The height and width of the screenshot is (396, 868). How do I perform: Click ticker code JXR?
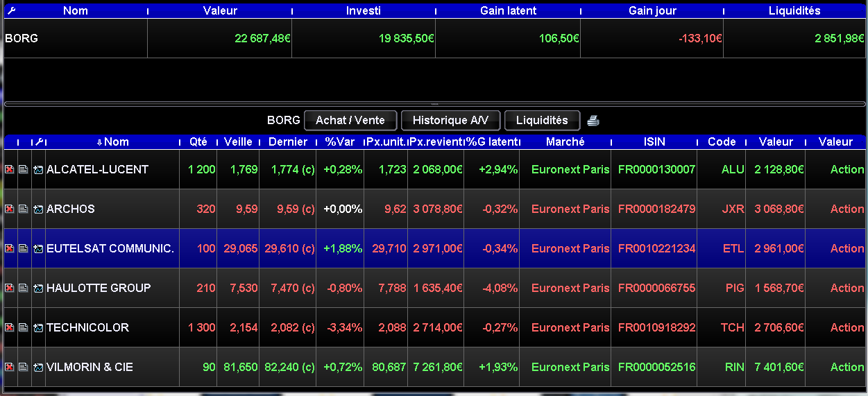pyautogui.click(x=733, y=209)
